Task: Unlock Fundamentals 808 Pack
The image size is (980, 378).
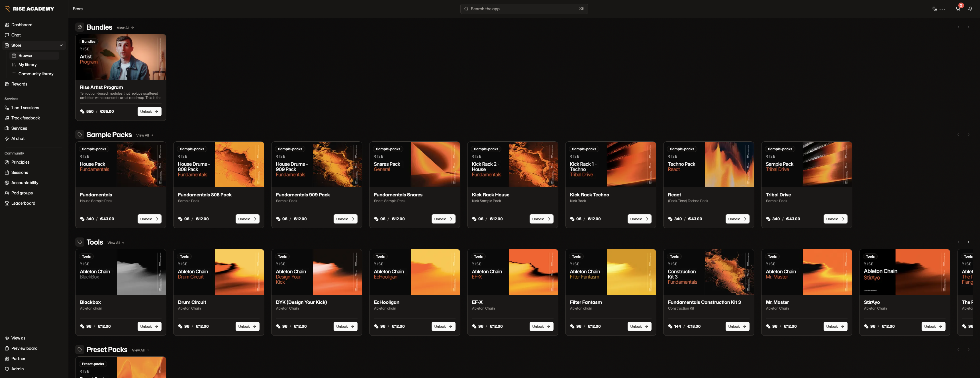Action: [247, 219]
